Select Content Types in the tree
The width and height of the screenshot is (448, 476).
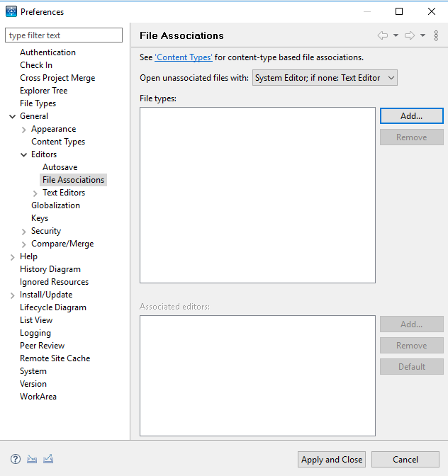[x=58, y=142]
